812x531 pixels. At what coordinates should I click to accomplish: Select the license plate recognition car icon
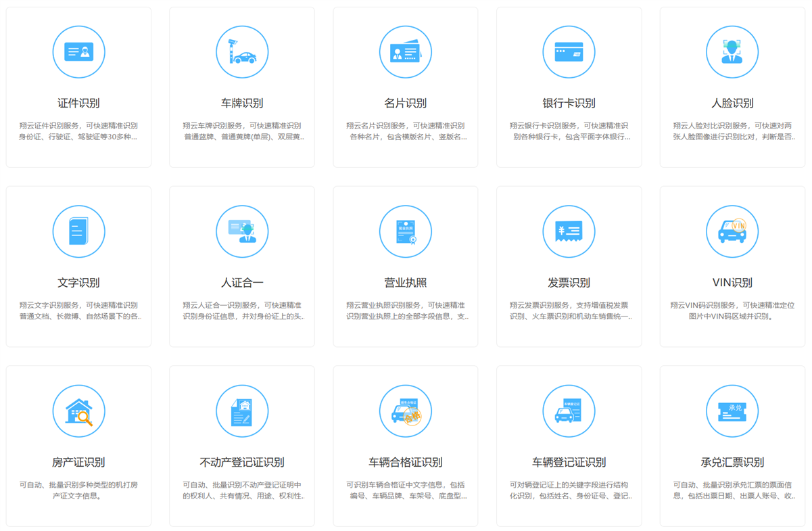click(x=242, y=52)
